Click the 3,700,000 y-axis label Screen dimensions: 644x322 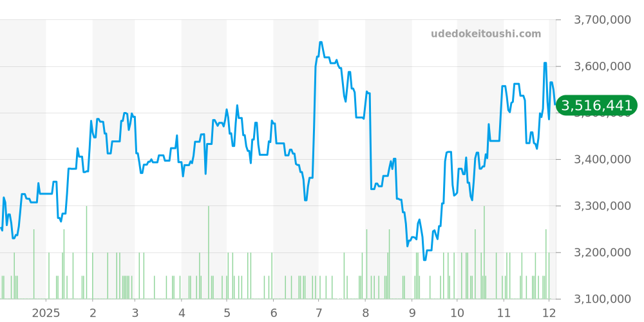click(x=602, y=20)
